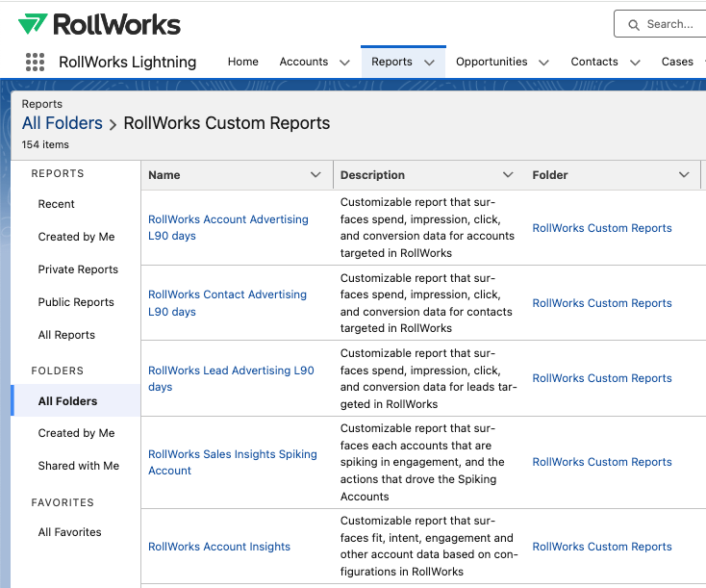Image resolution: width=706 pixels, height=588 pixels.
Task: Open folder link for RollWorks Account Insights
Action: (x=602, y=547)
